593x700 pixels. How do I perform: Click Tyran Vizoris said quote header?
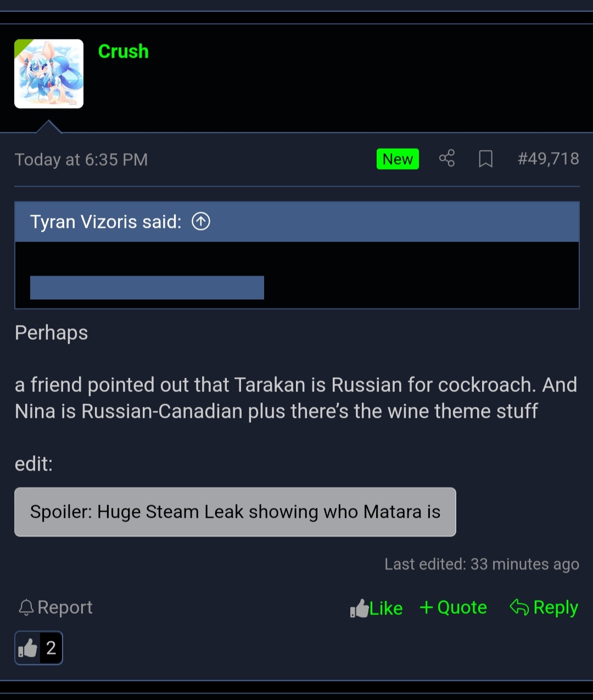(x=105, y=222)
